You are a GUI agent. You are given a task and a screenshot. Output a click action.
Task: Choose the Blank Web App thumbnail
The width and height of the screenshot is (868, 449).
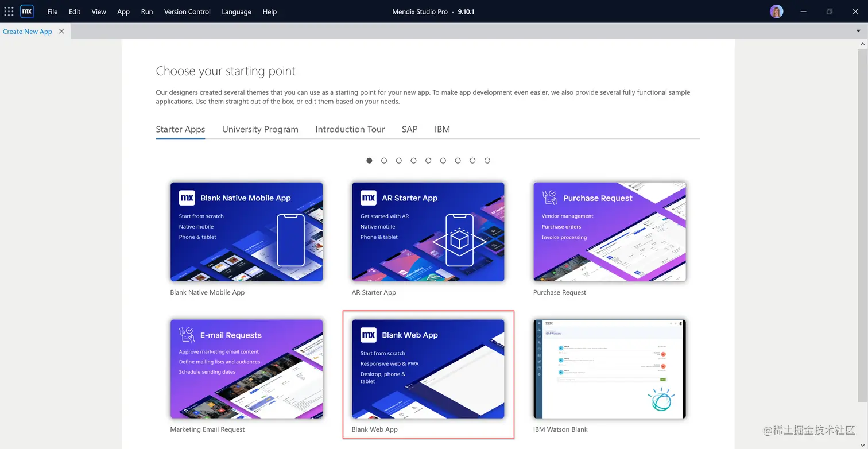tap(428, 369)
